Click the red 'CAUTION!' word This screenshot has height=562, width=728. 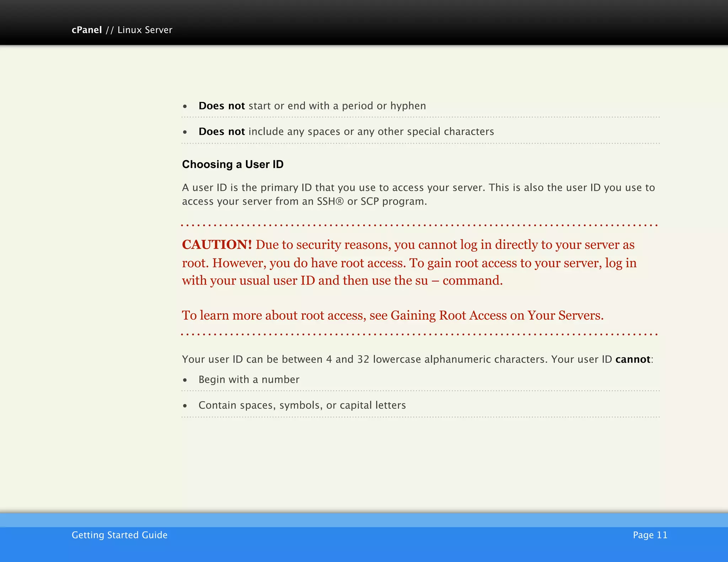(217, 245)
